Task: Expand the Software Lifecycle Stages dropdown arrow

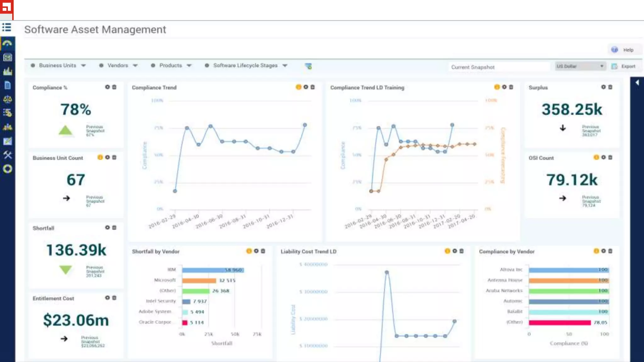Action: coord(285,65)
